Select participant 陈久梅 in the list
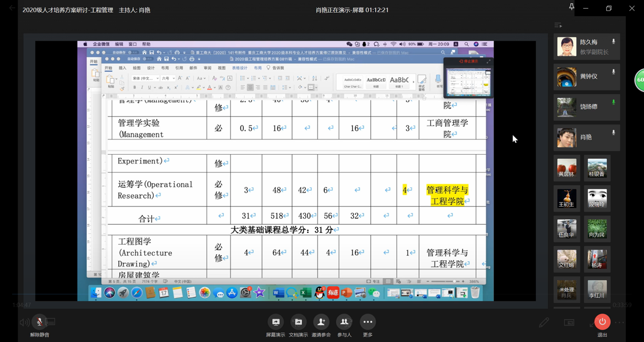The height and width of the screenshot is (342, 644). click(x=587, y=47)
